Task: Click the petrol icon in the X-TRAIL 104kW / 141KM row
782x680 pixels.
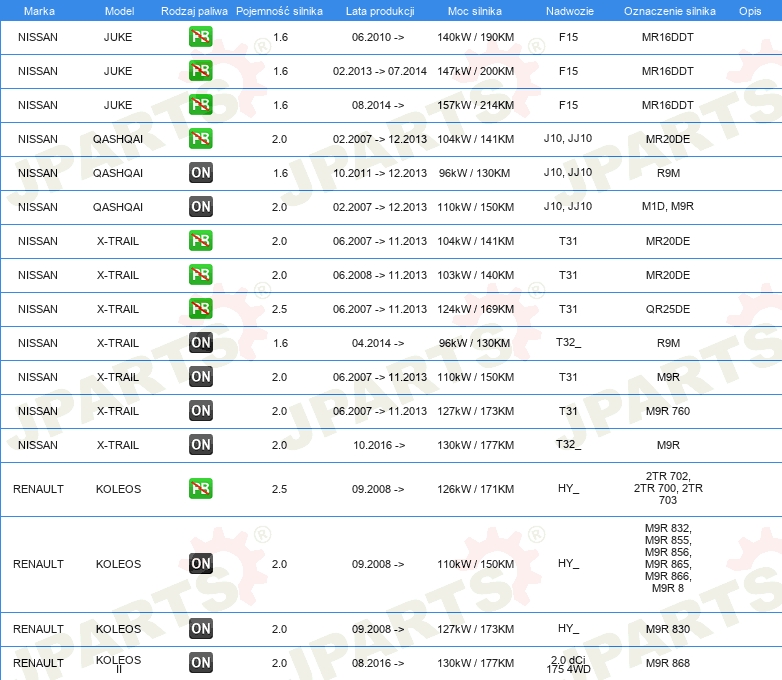Action: [x=200, y=240]
